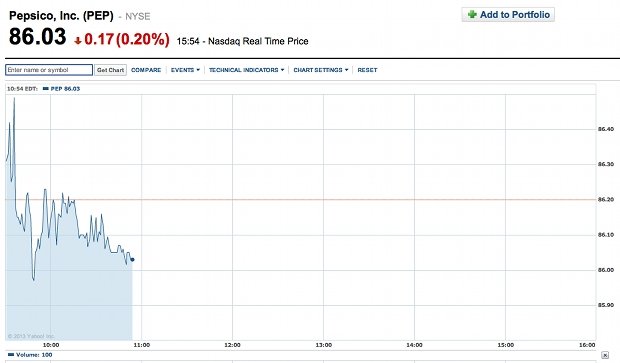This screenshot has width=620, height=363.
Task: Click the PEP 86.03 legend label
Action: pos(65,89)
